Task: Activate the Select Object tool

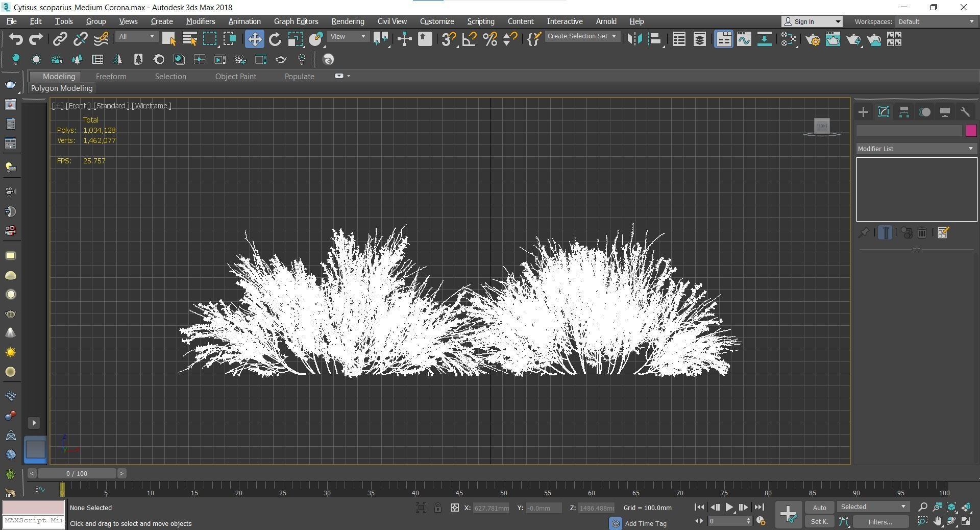Action: click(169, 39)
